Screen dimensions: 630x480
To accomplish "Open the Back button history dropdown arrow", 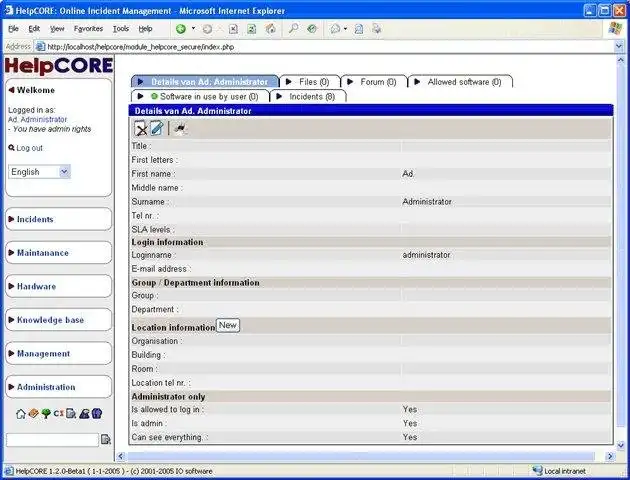I will (x=193, y=29).
